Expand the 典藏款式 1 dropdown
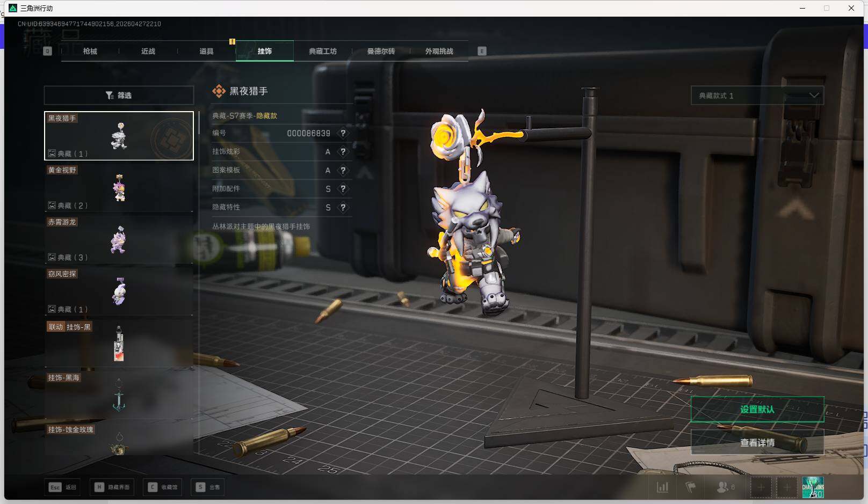 click(x=757, y=96)
